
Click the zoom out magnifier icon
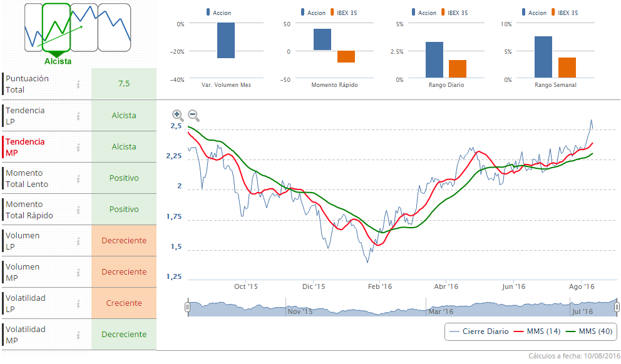(x=193, y=115)
